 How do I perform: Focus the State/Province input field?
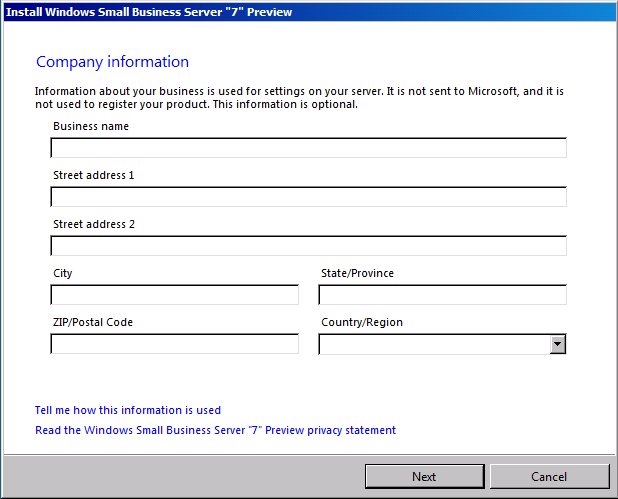point(442,295)
